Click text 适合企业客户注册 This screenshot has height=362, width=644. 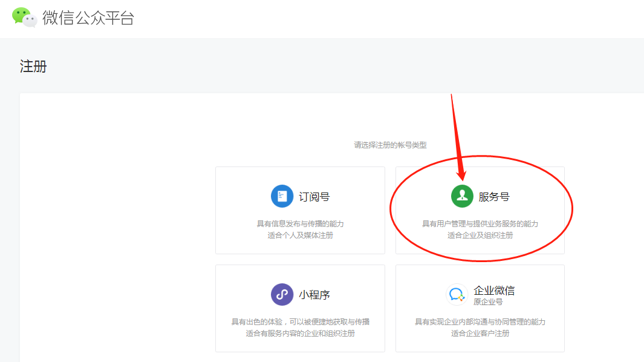click(480, 333)
